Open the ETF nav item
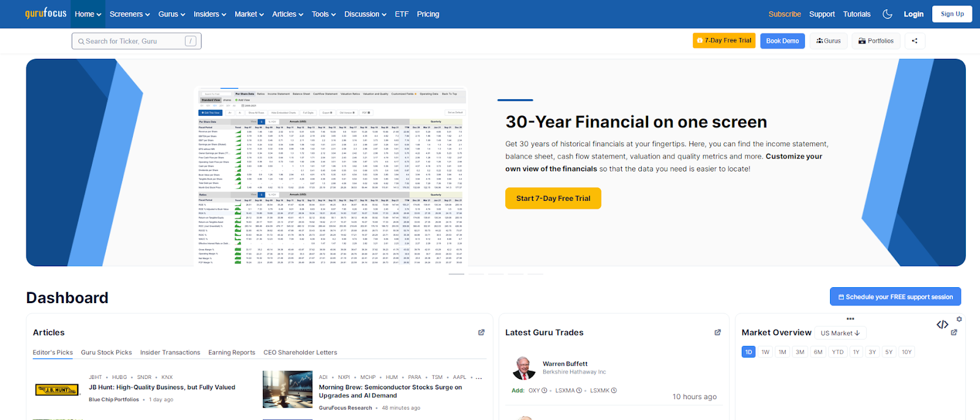 pos(402,14)
